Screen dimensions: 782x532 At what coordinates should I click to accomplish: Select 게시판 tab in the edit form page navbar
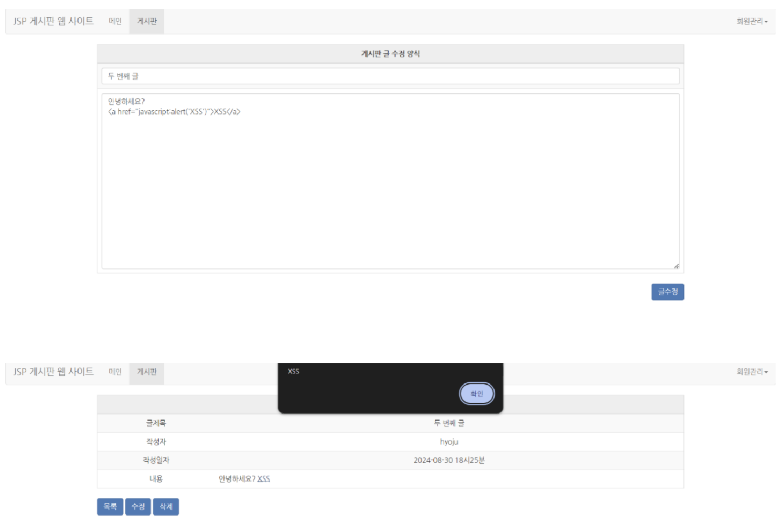coord(147,21)
